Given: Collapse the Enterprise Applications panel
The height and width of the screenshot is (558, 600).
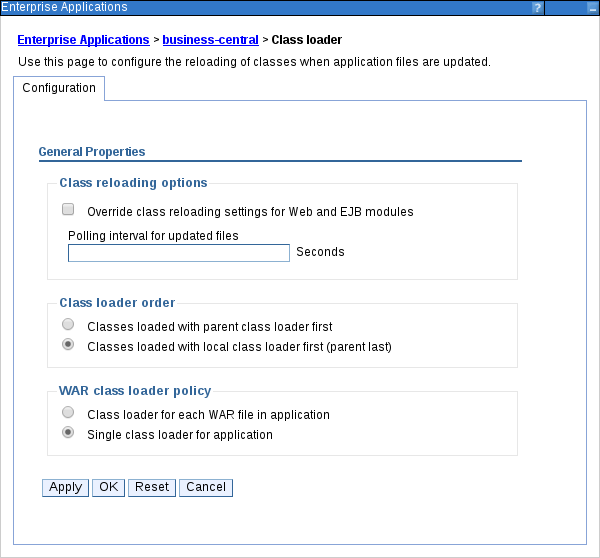Looking at the screenshot, I should tap(592, 7).
